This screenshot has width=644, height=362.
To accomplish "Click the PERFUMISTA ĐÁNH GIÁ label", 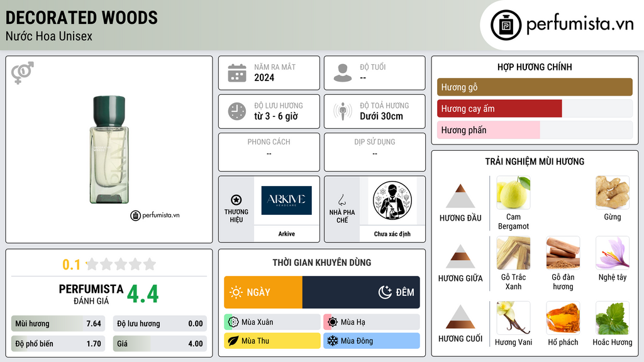I will [x=91, y=295].
